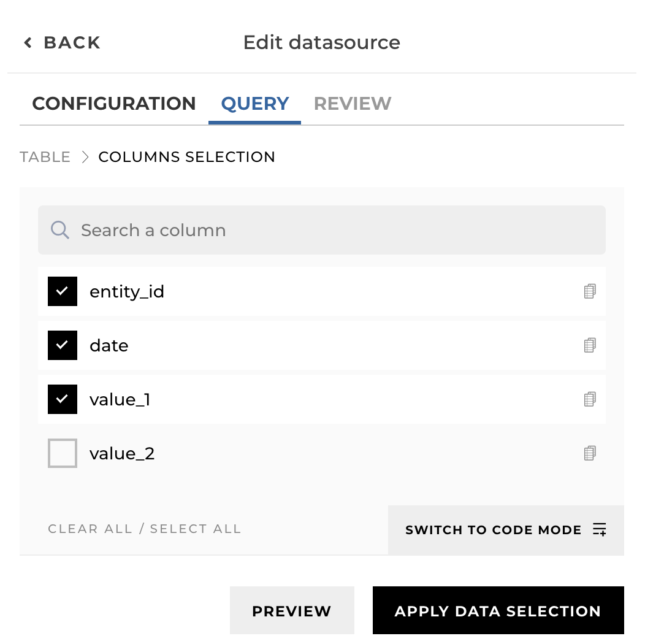This screenshot has height=644, width=645.
Task: Click the back chevron arrow icon
Action: (x=28, y=43)
